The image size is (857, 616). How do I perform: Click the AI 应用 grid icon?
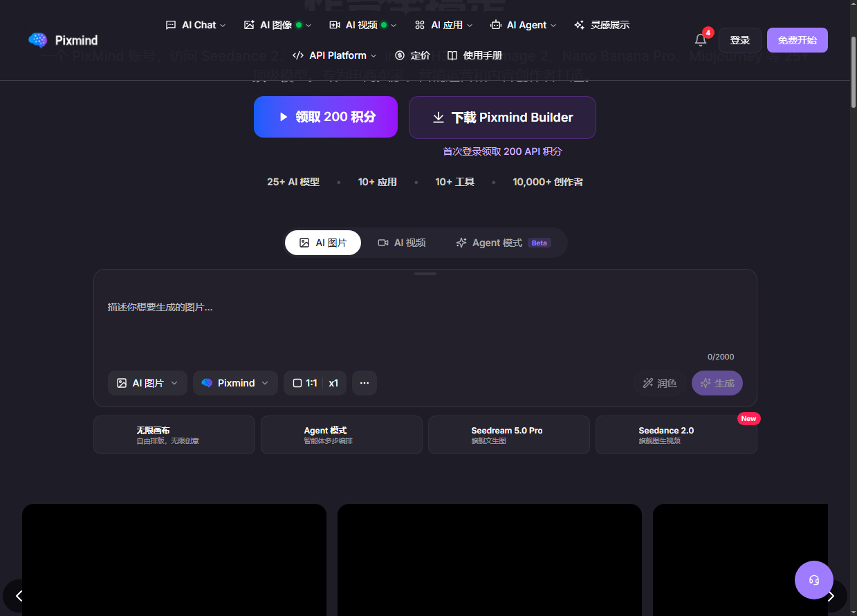(420, 25)
